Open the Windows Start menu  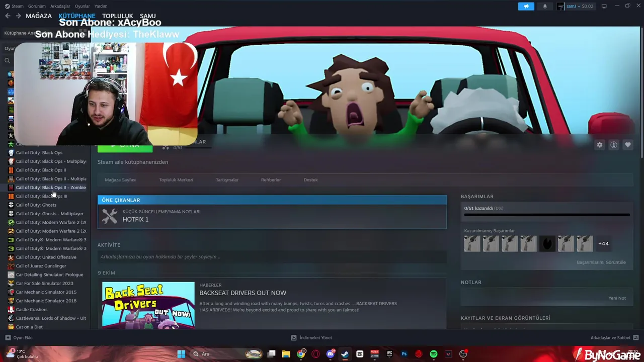[181, 354]
